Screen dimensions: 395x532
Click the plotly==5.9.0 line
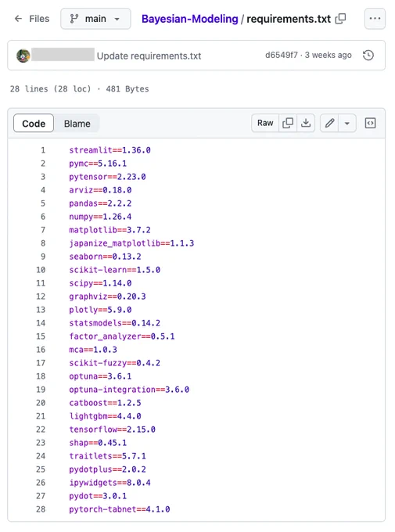coord(100,310)
